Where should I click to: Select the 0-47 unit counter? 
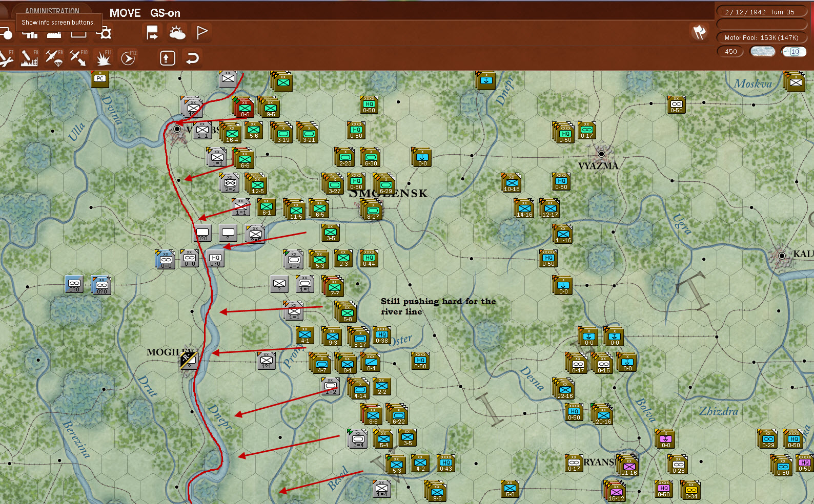coord(578,364)
